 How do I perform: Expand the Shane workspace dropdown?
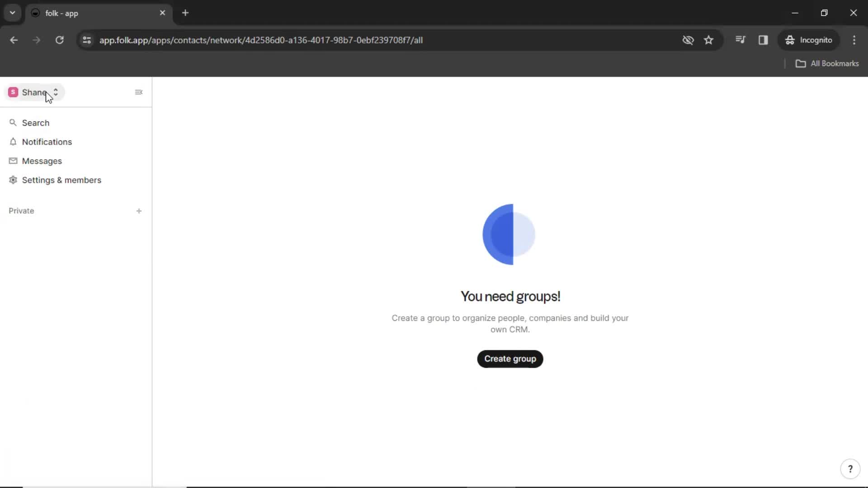coord(56,92)
